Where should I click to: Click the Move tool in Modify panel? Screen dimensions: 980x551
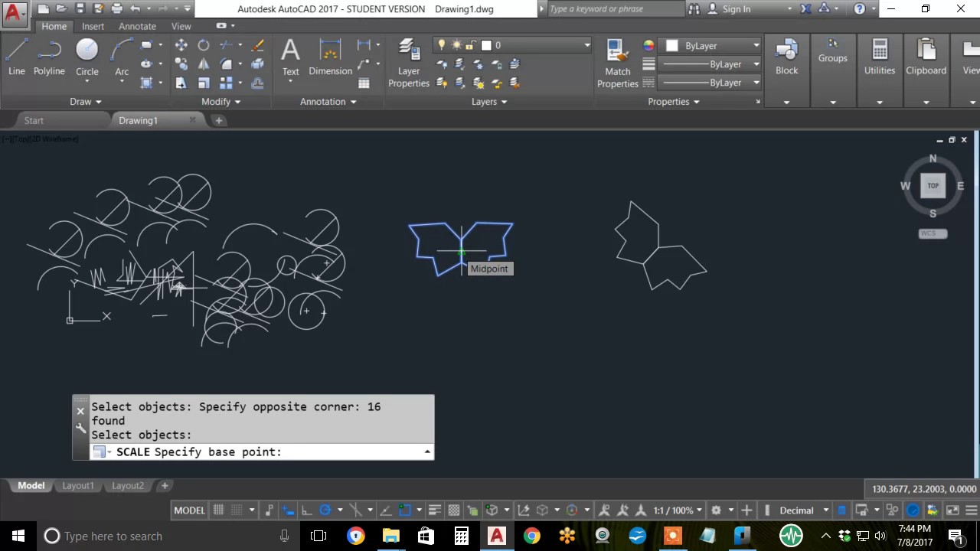pyautogui.click(x=181, y=45)
